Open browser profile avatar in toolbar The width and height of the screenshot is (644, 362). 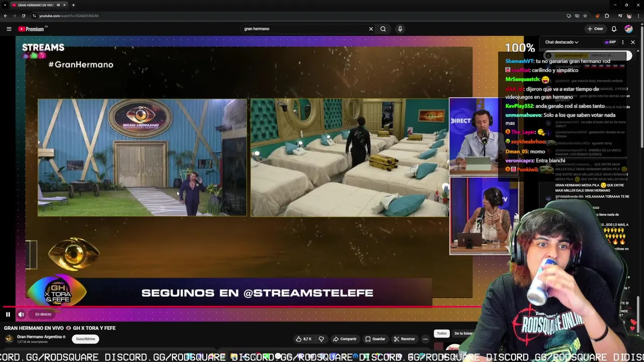[629, 16]
